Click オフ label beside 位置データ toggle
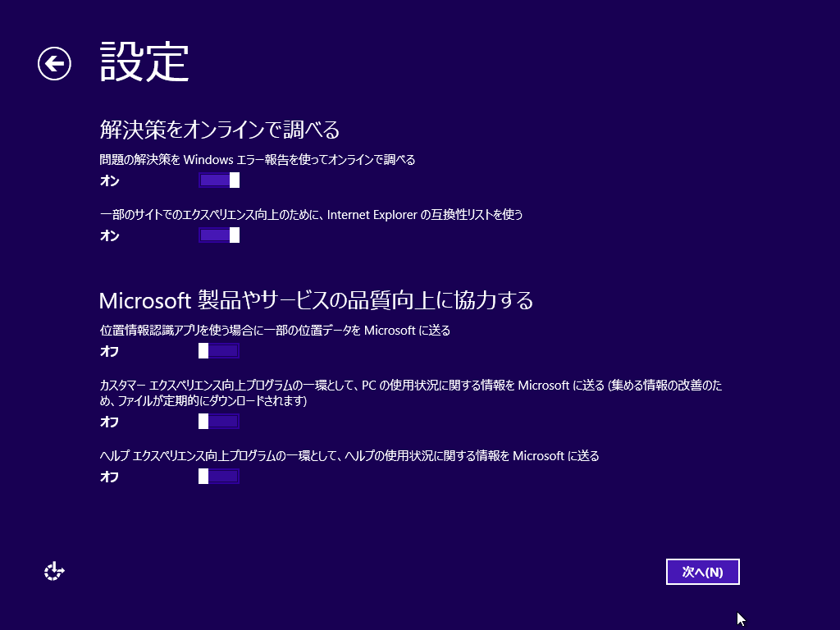Image resolution: width=840 pixels, height=630 pixels. (x=110, y=351)
